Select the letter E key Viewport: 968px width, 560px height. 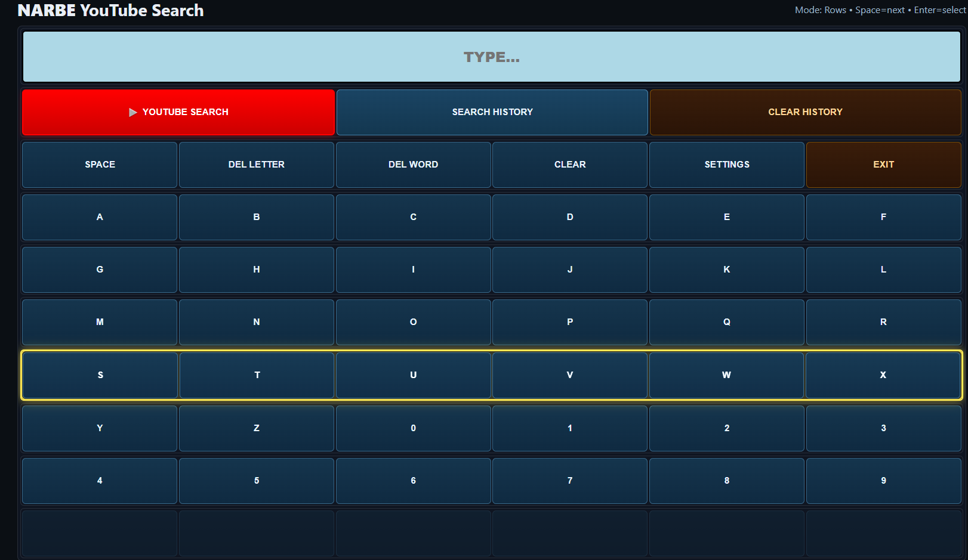[726, 217]
